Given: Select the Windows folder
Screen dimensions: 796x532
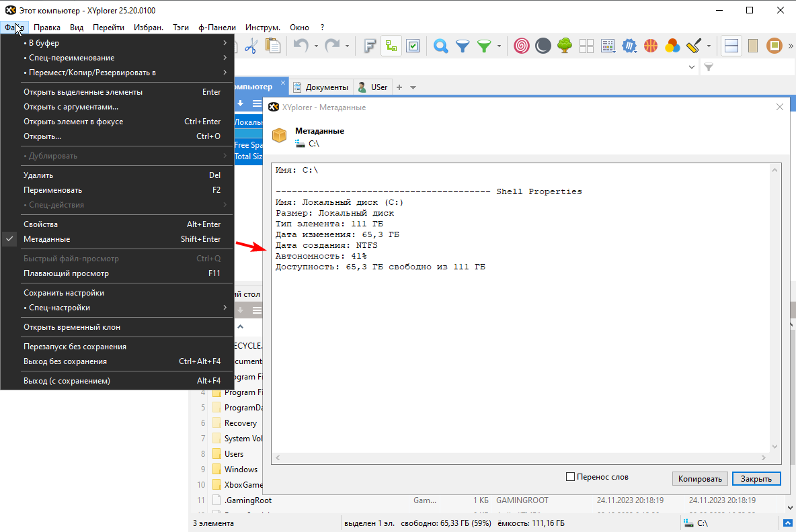Looking at the screenshot, I should (241, 469).
